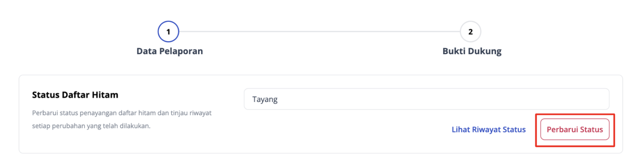This screenshot has width=644, height=162.
Task: Click the number 2 in the stepper
Action: point(470,32)
